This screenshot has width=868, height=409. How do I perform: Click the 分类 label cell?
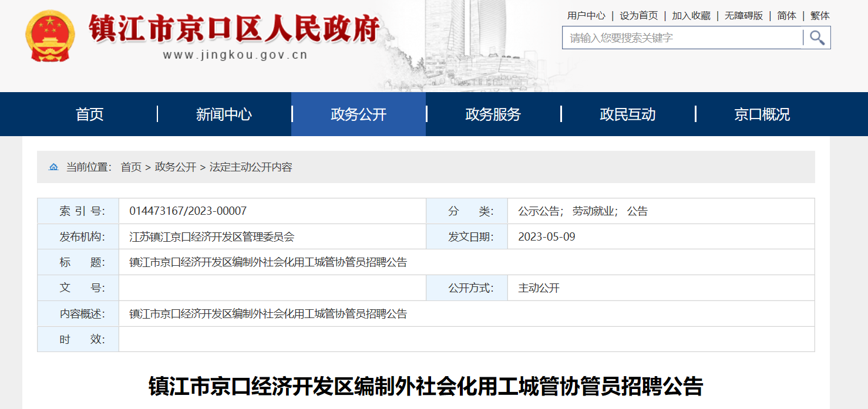[x=467, y=211]
